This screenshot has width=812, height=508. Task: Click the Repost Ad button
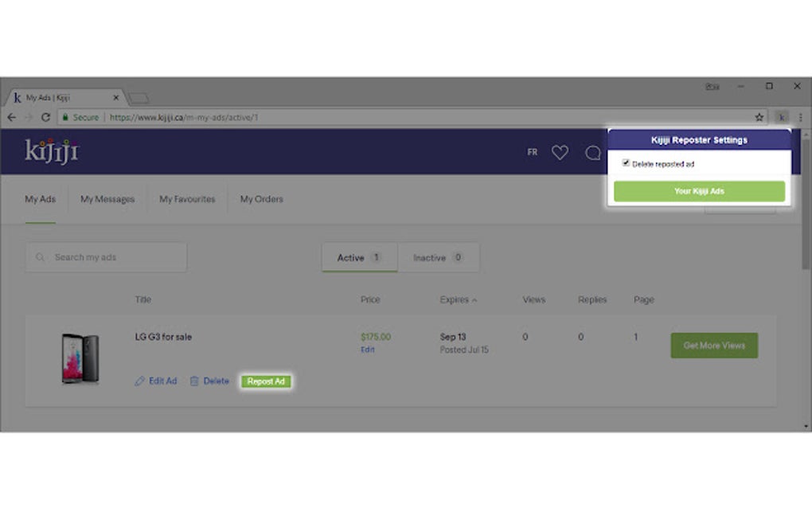click(x=266, y=381)
